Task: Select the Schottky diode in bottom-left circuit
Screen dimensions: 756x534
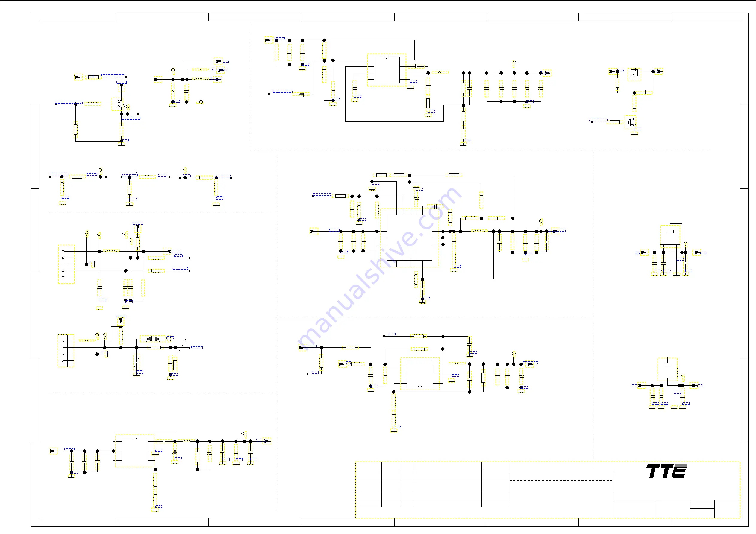Action: click(x=175, y=451)
